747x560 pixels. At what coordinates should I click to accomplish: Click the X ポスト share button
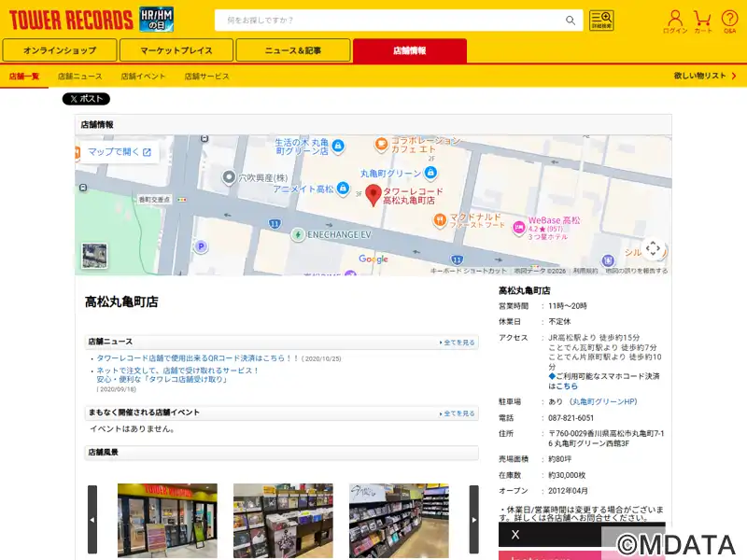[x=86, y=99]
